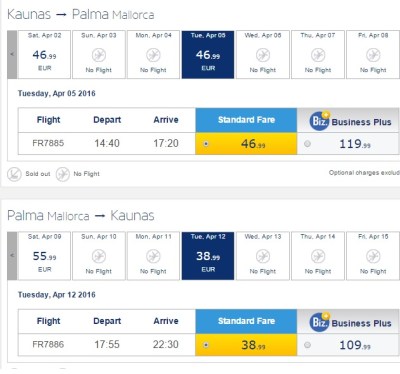Select the 46.99 Standard Fare radio button

pyautogui.click(x=206, y=144)
